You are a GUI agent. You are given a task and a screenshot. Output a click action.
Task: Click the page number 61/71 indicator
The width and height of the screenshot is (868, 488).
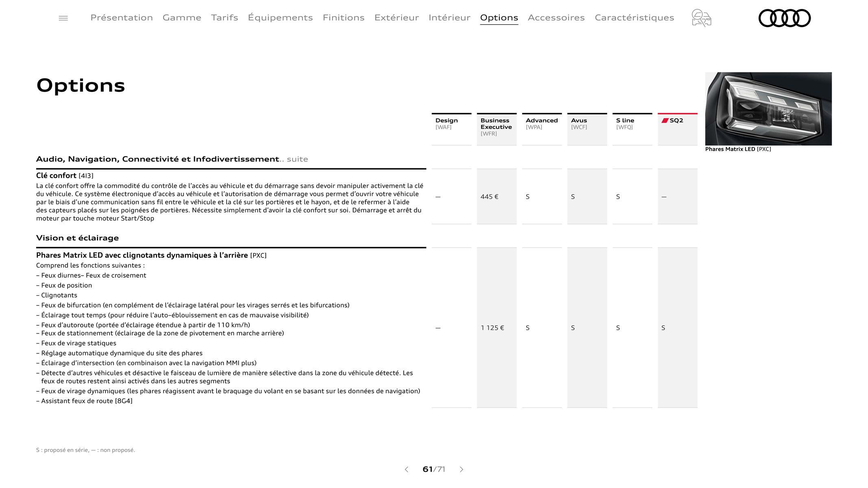tap(434, 469)
